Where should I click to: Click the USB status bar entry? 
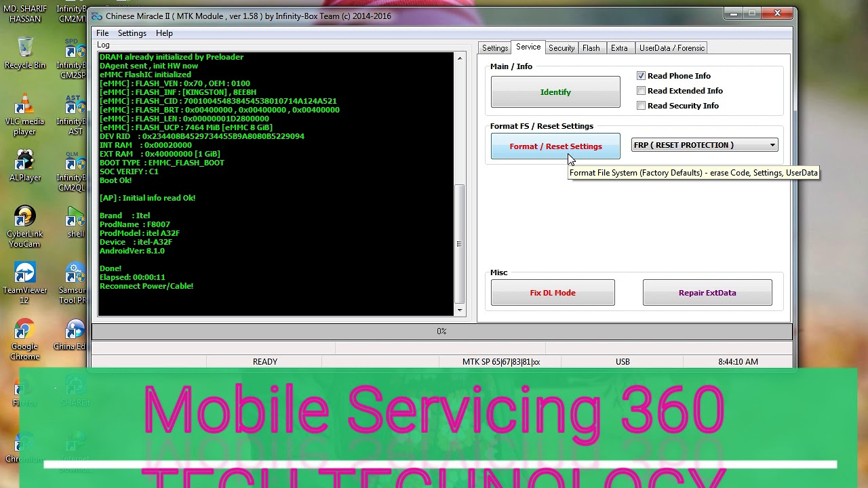click(x=623, y=362)
